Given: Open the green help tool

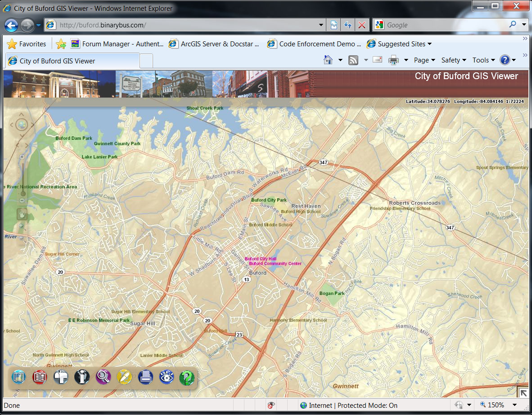Looking at the screenshot, I should coord(187,378).
